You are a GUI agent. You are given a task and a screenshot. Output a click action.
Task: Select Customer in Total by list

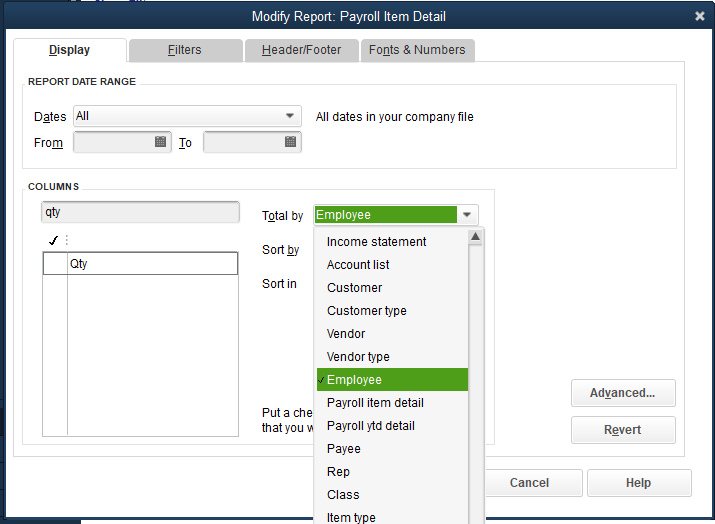(x=392, y=288)
